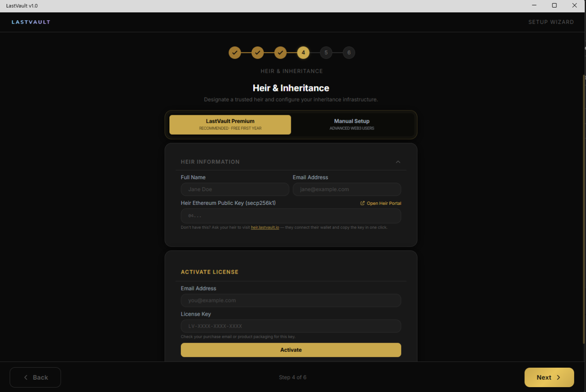The width and height of the screenshot is (586, 392).
Task: Click the LastVault logo in header
Action: pos(31,22)
